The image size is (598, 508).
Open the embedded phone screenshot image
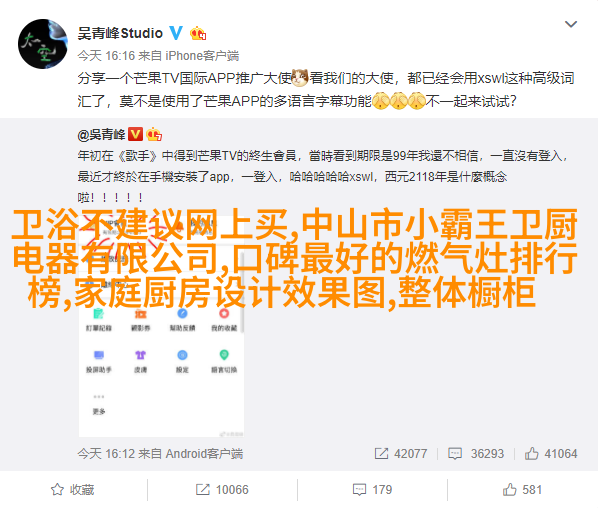[x=161, y=326]
